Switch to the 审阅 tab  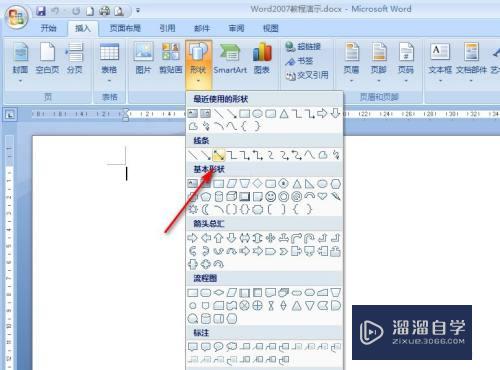tap(236, 28)
